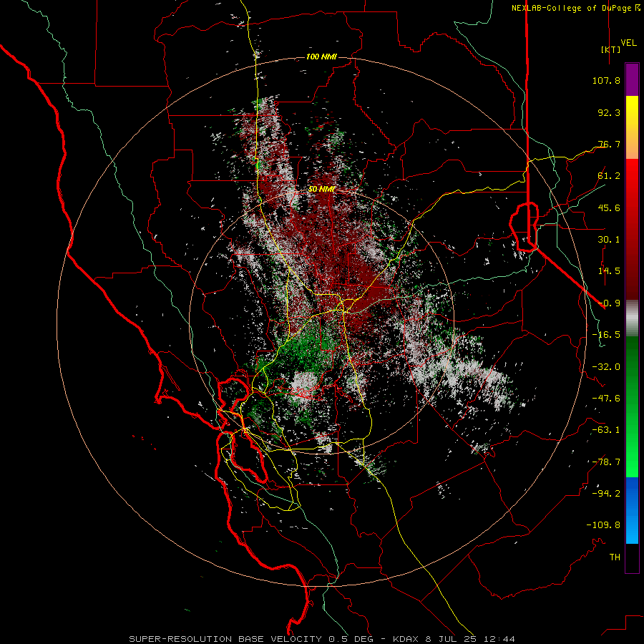This screenshot has width=644, height=644.
Task: Click the -32.0 velocity scale value
Action: click(x=606, y=367)
